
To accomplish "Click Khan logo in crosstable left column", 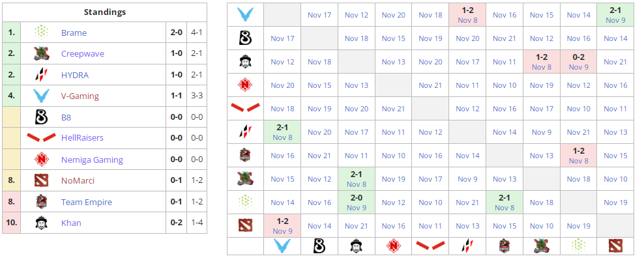I will click(246, 62).
